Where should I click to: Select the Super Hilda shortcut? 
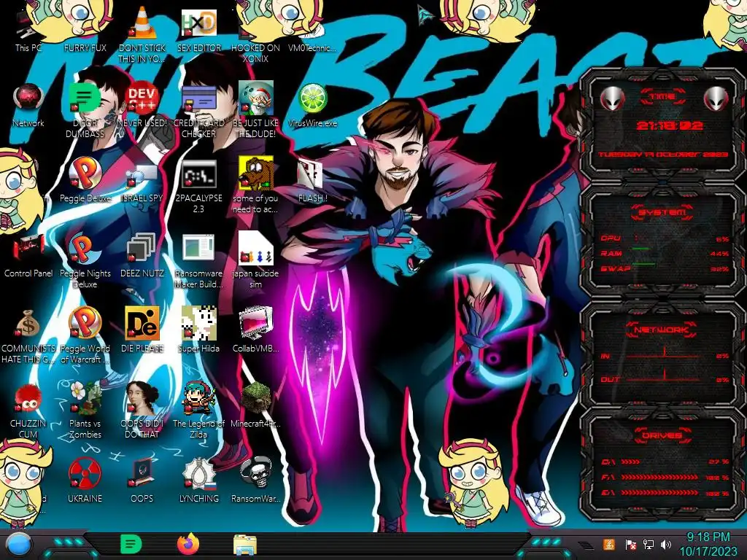pyautogui.click(x=198, y=330)
